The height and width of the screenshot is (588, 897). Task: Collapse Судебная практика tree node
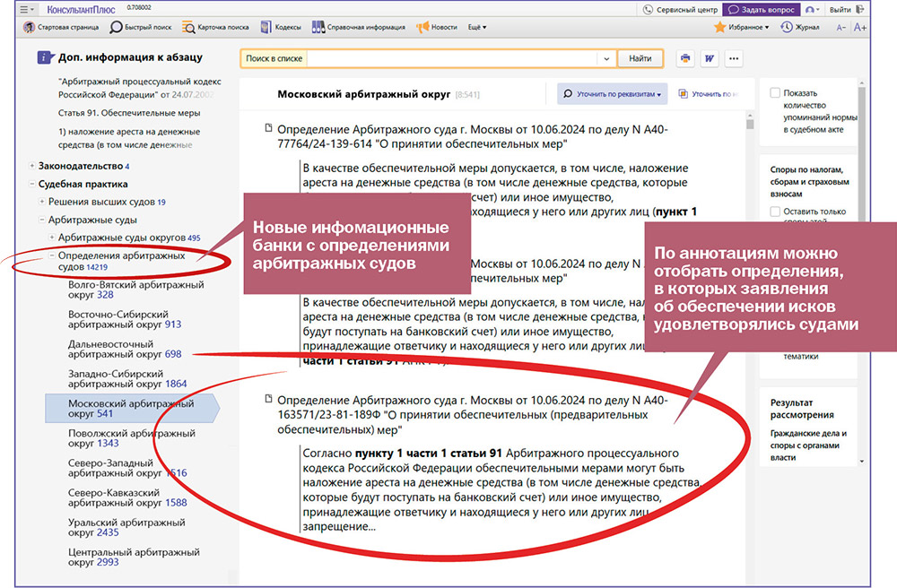click(32, 184)
